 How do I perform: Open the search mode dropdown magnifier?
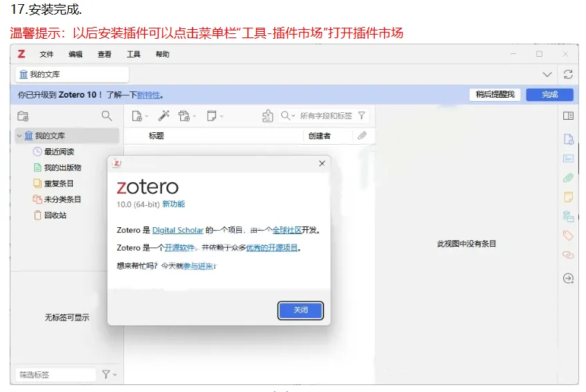pos(287,116)
